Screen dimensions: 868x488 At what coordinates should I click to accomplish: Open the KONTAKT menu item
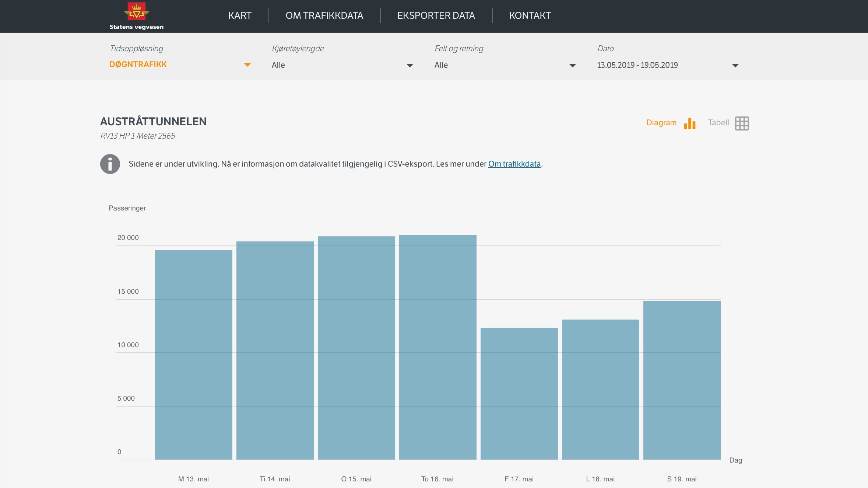(x=530, y=15)
